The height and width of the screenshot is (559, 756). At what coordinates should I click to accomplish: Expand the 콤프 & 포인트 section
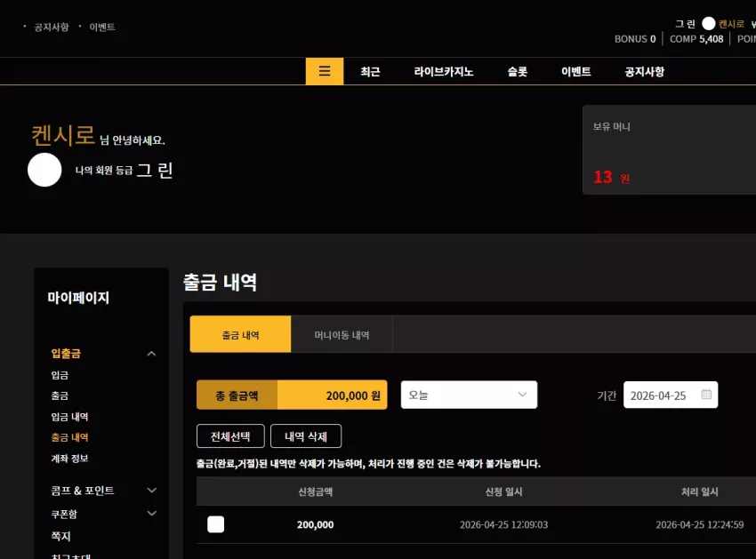click(x=151, y=491)
